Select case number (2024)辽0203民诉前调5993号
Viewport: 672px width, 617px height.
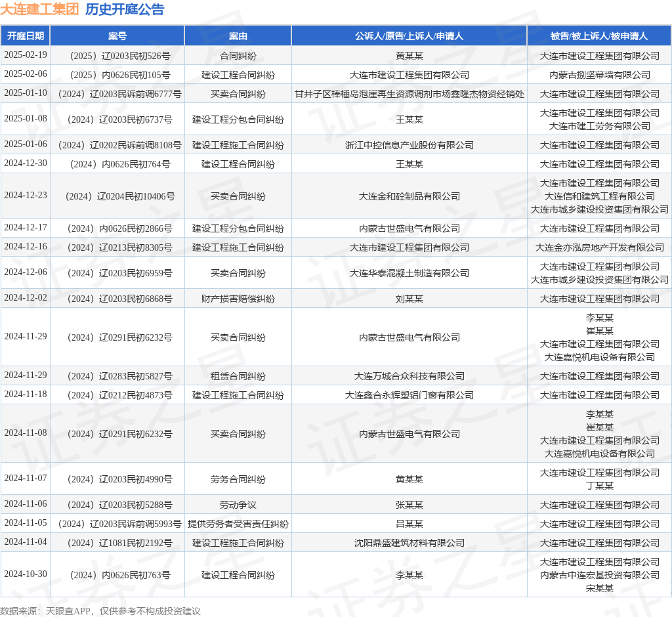120,524
